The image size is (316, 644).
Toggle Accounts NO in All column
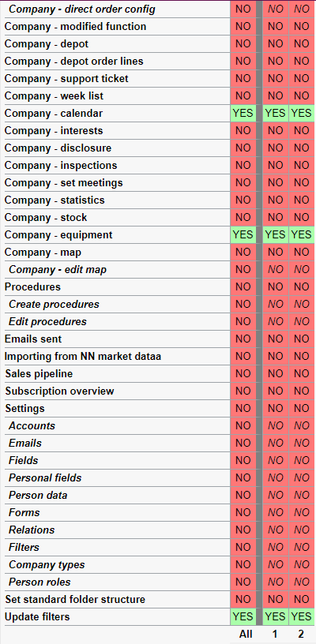coord(243,426)
